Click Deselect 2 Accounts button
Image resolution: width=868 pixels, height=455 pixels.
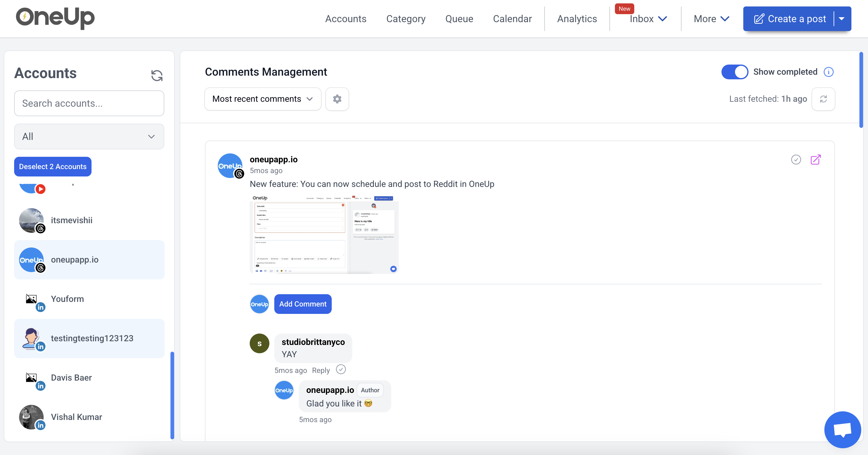(53, 167)
